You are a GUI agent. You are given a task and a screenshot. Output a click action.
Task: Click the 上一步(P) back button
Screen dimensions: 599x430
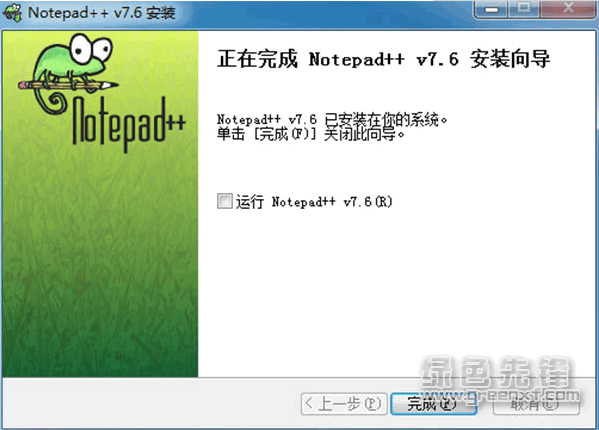344,404
